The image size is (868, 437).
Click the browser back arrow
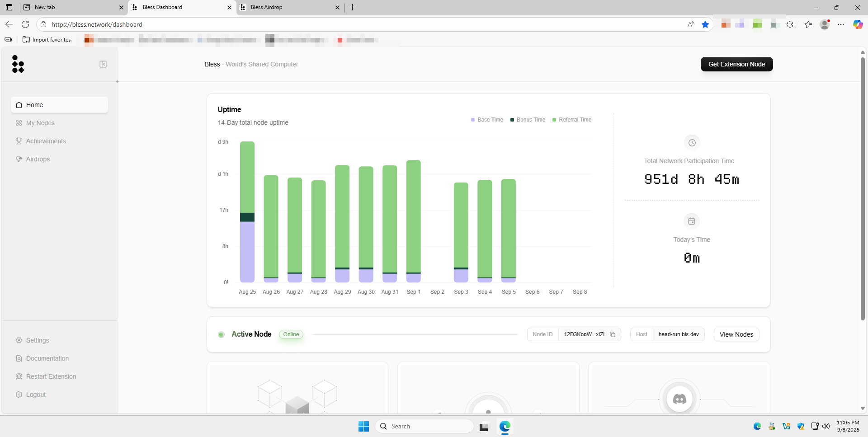9,24
